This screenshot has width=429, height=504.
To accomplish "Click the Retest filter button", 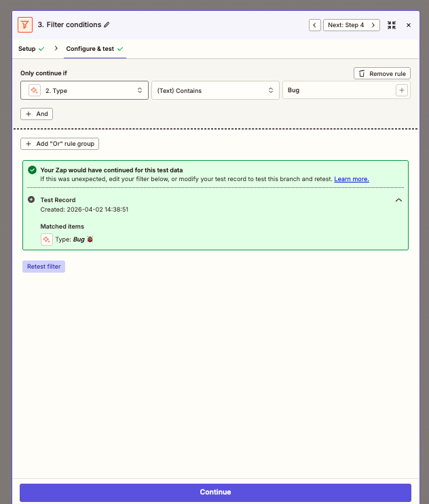I will point(43,267).
